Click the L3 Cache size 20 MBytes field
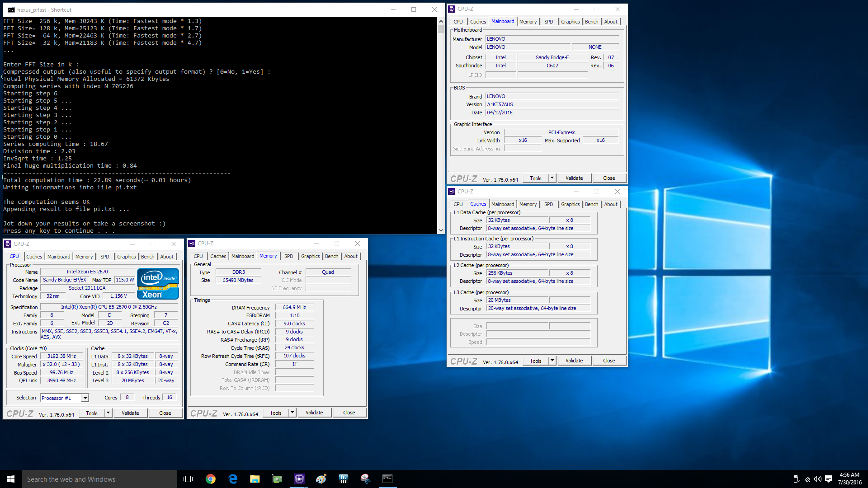 517,300
